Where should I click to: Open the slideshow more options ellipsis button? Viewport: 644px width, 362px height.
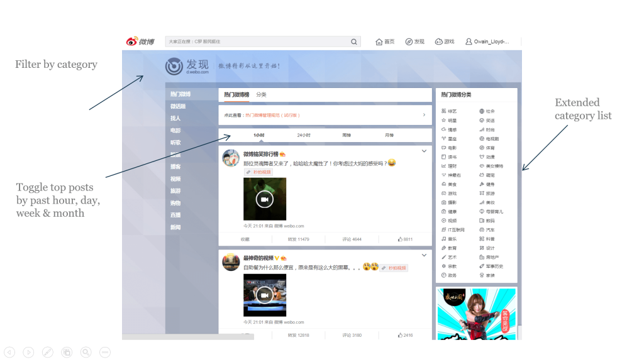(105, 352)
